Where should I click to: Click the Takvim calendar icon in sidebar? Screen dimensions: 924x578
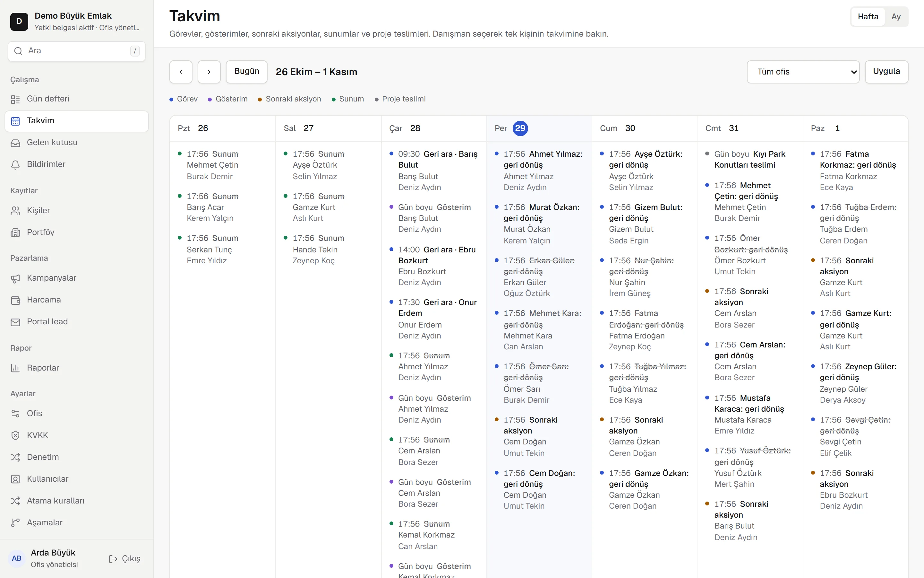pyautogui.click(x=15, y=121)
